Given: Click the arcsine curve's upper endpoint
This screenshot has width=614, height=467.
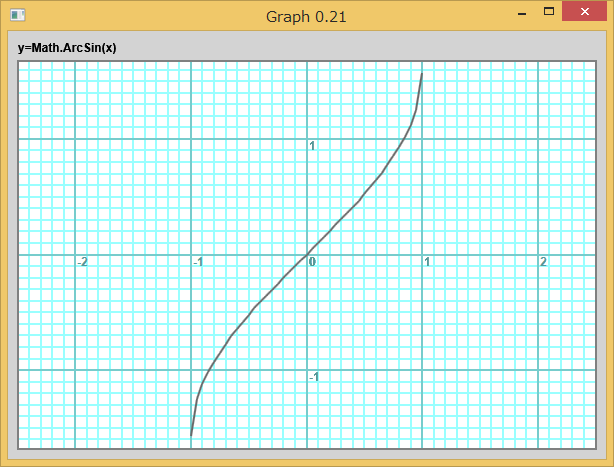Looking at the screenshot, I should coord(422,73).
